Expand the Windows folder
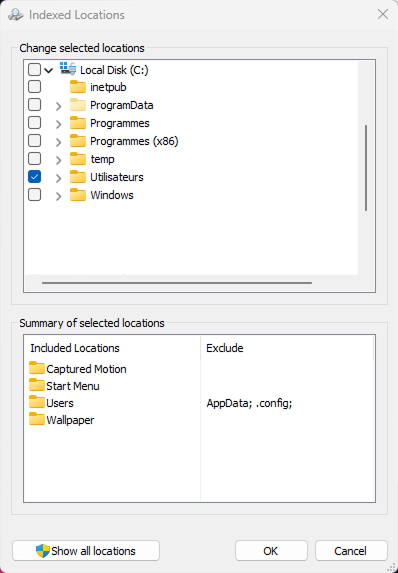The height and width of the screenshot is (573, 398). click(x=58, y=196)
